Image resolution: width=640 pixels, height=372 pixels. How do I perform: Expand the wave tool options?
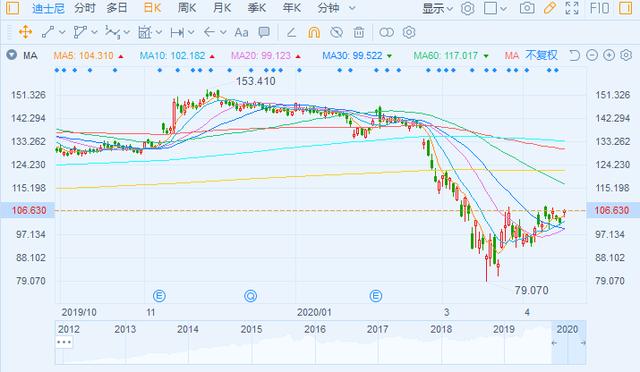(127, 32)
